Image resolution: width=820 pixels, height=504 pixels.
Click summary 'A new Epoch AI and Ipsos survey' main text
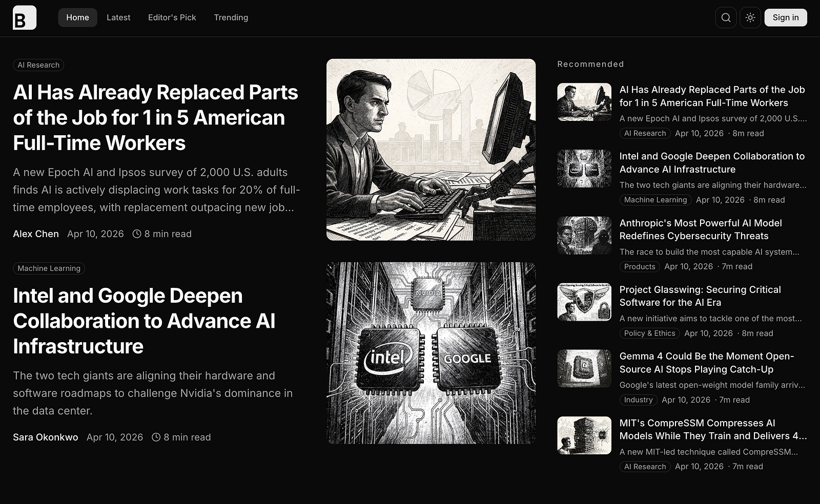pyautogui.click(x=156, y=190)
